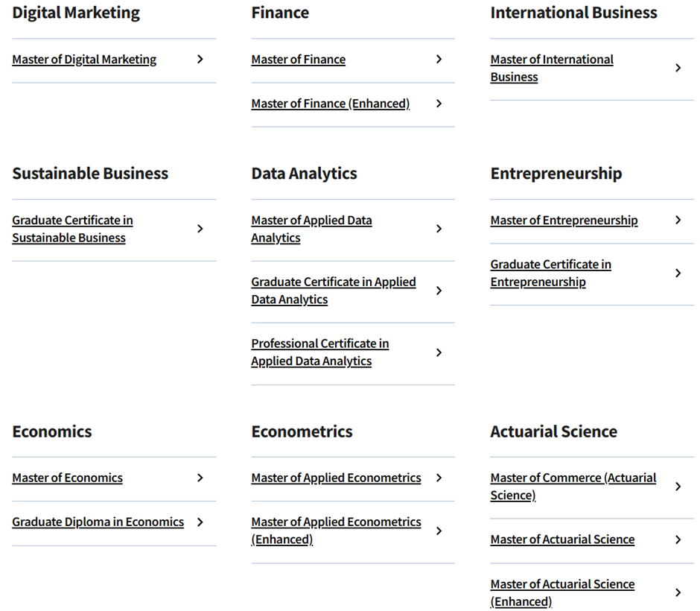This screenshot has width=700, height=611.
Task: Click chevron for Graduate Certificate in Sustainable Business
Action: pyautogui.click(x=200, y=229)
